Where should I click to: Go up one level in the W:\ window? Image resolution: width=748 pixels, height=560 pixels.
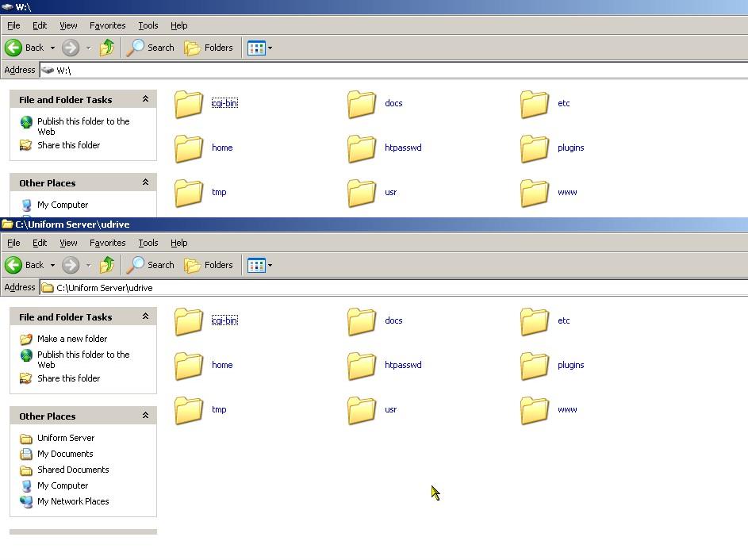107,48
